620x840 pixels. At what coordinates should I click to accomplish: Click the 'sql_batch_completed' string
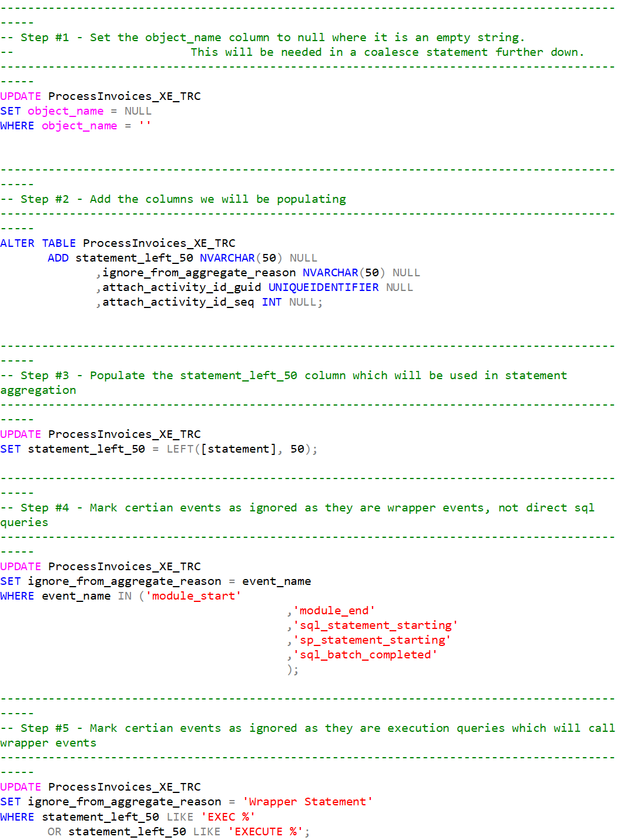[x=365, y=655]
